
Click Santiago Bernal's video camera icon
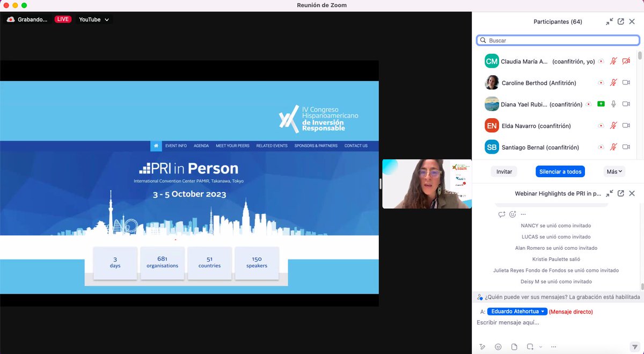[x=626, y=147]
